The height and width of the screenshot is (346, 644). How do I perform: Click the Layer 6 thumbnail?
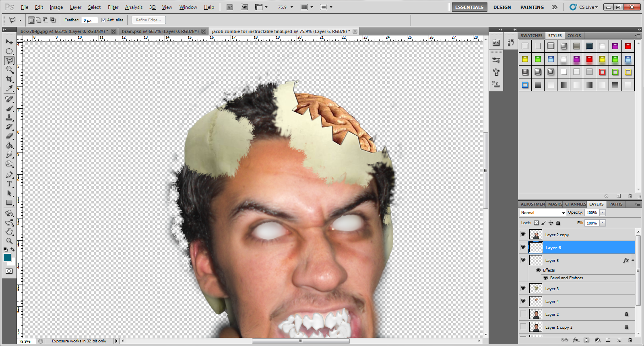(536, 247)
